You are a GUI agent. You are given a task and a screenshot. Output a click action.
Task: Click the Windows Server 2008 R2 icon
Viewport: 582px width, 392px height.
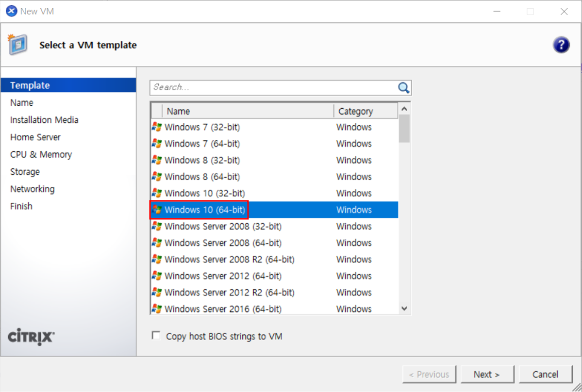point(157,259)
